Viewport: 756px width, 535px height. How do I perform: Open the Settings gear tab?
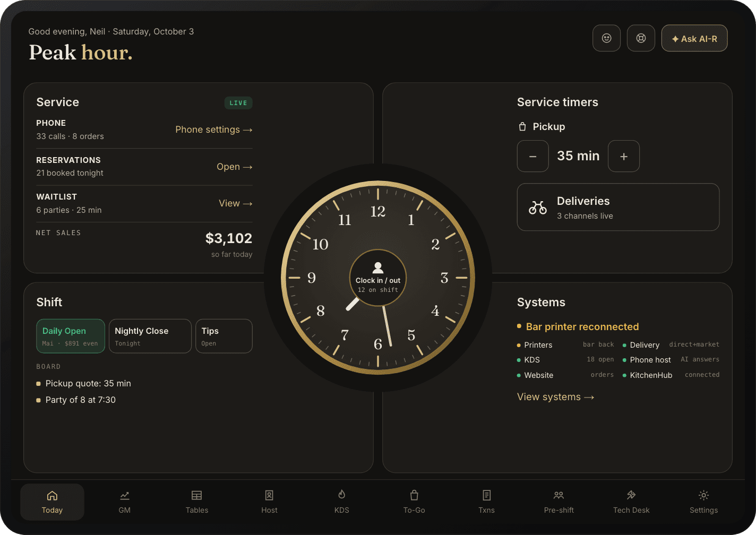pos(703,502)
